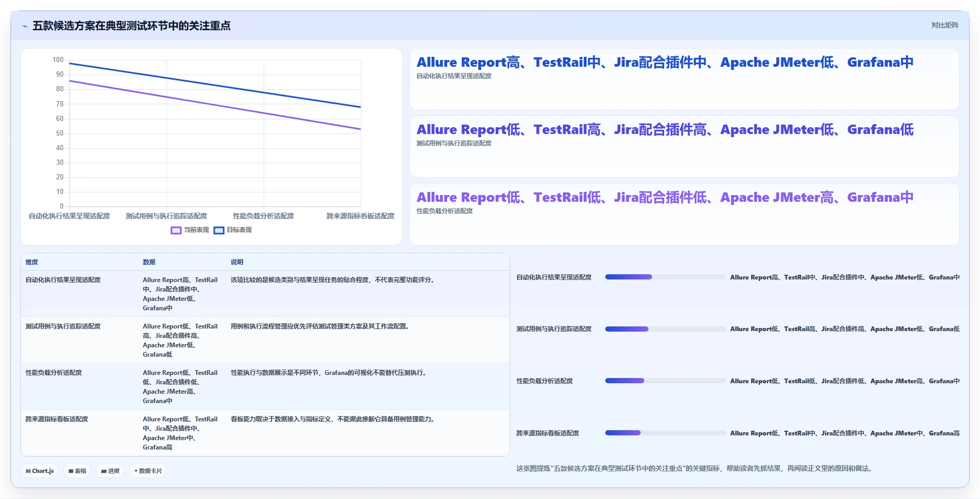This screenshot has height=499, width=980.
Task: Click the description starting 看板能力取决于数据接入
Action: [334, 419]
